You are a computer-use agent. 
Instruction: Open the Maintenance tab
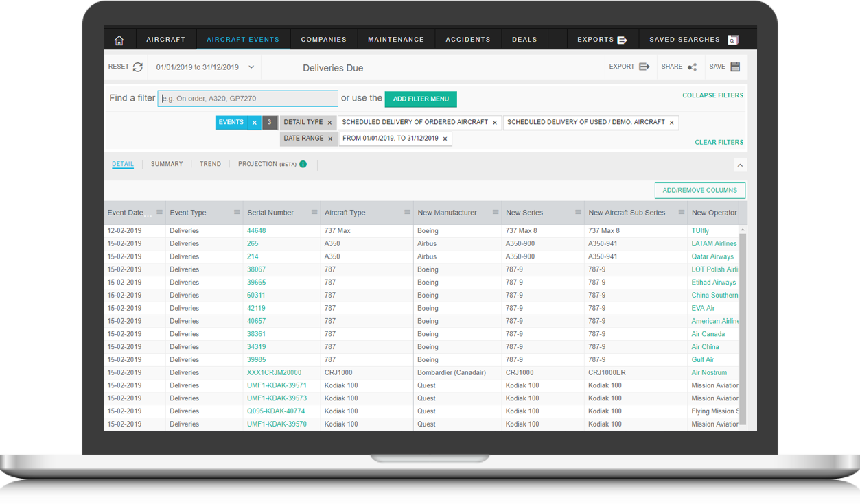coord(396,40)
